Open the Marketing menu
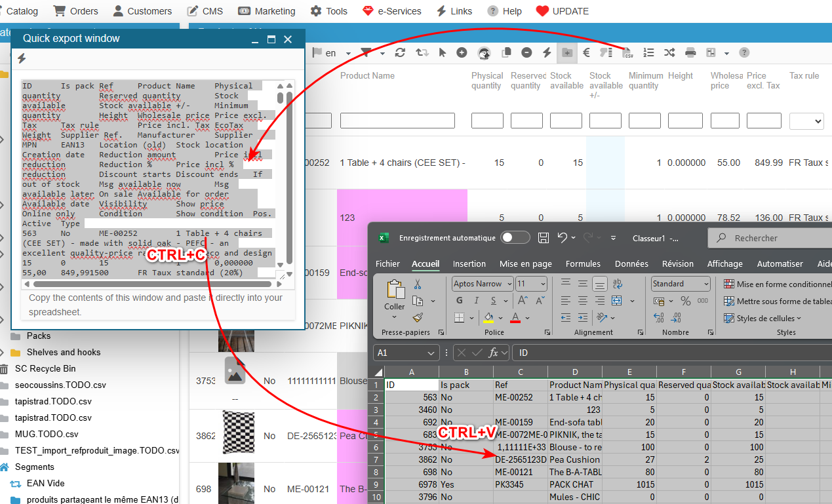Viewport: 832px width, 504px height. click(x=267, y=11)
